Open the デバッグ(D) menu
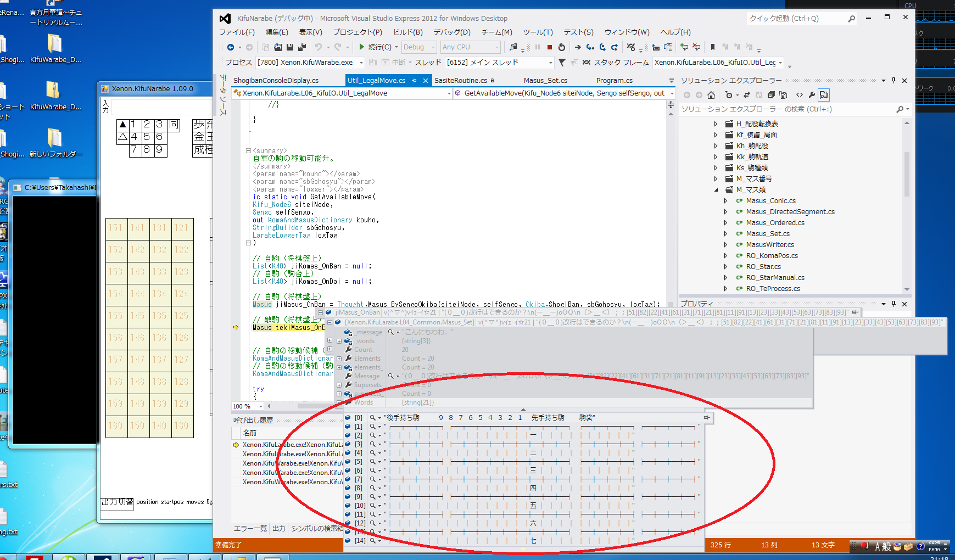The image size is (955, 560). point(451,32)
